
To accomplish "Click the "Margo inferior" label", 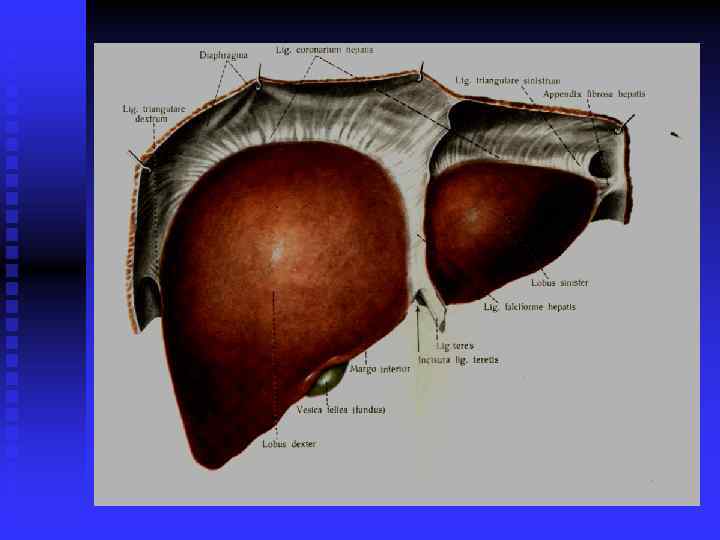I will (380, 369).
